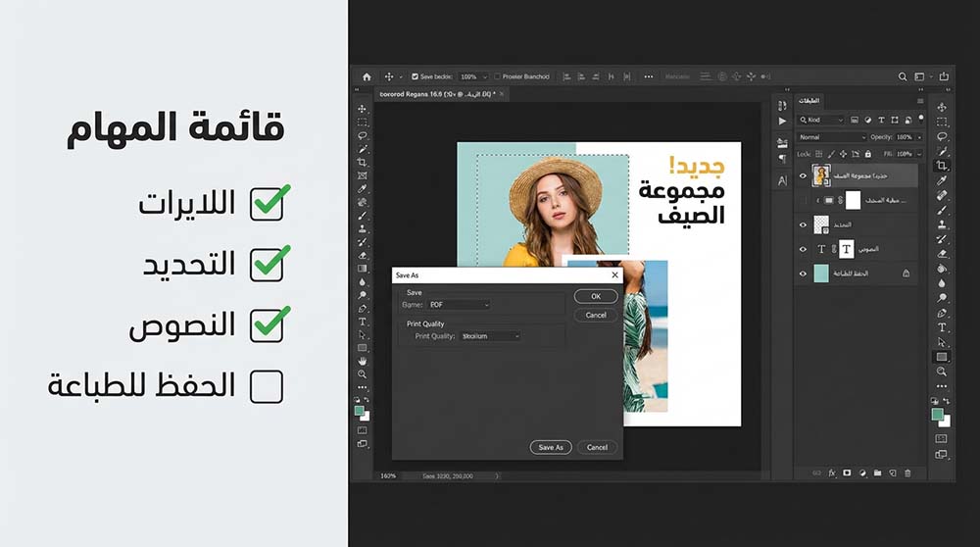Select the active Crop tool in right toolbar
The width and height of the screenshot is (980, 547).
click(x=942, y=166)
